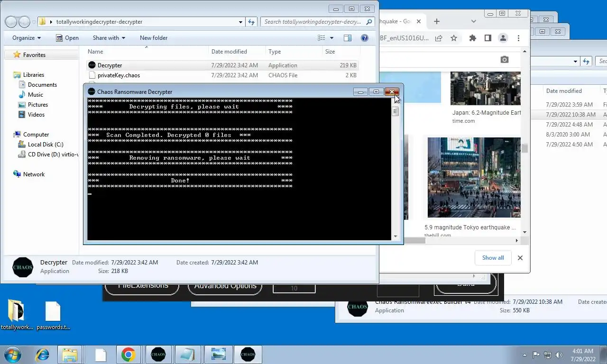Screen dimensions: 607x364
Task: Click the Explorer refresh button
Action: tap(252, 22)
